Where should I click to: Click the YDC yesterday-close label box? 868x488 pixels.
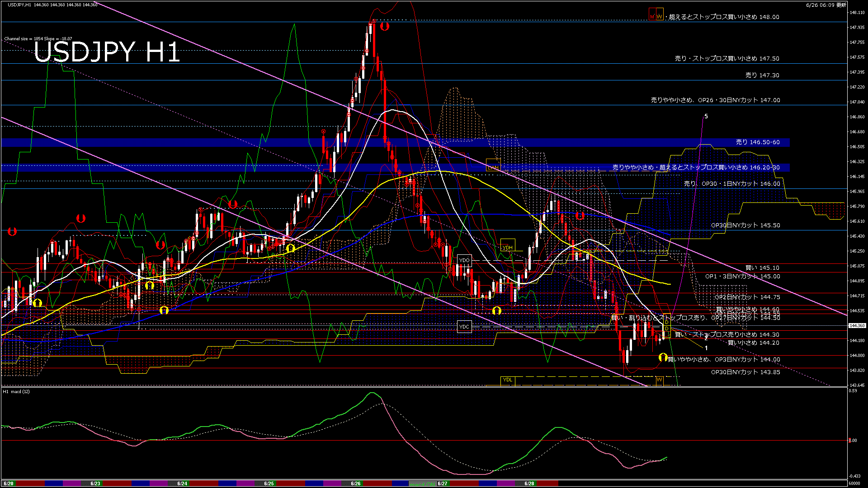coord(464,327)
